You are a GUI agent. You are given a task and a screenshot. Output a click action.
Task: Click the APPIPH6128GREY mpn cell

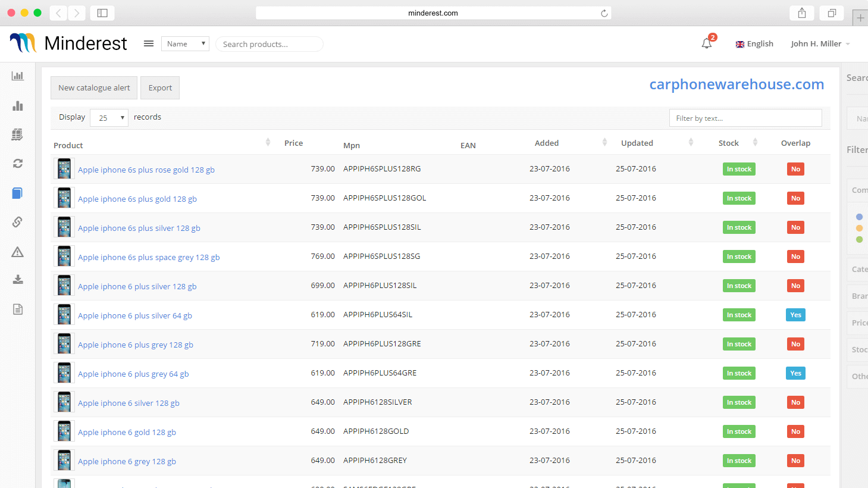tap(375, 460)
